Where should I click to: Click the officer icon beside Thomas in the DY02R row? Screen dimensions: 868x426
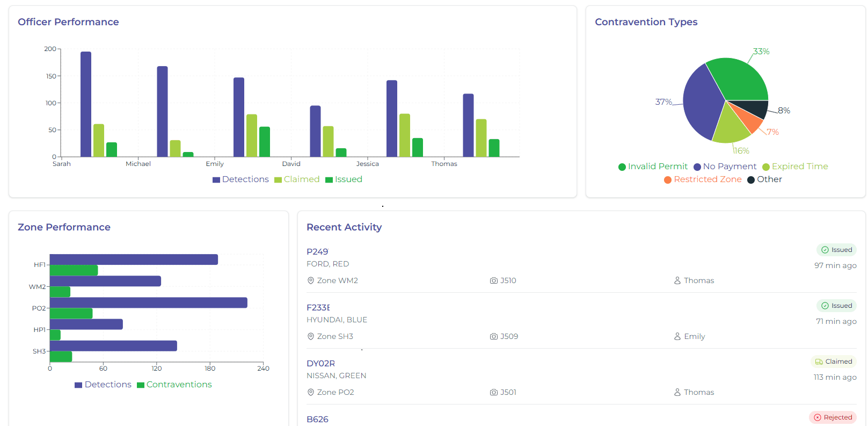coord(677,392)
